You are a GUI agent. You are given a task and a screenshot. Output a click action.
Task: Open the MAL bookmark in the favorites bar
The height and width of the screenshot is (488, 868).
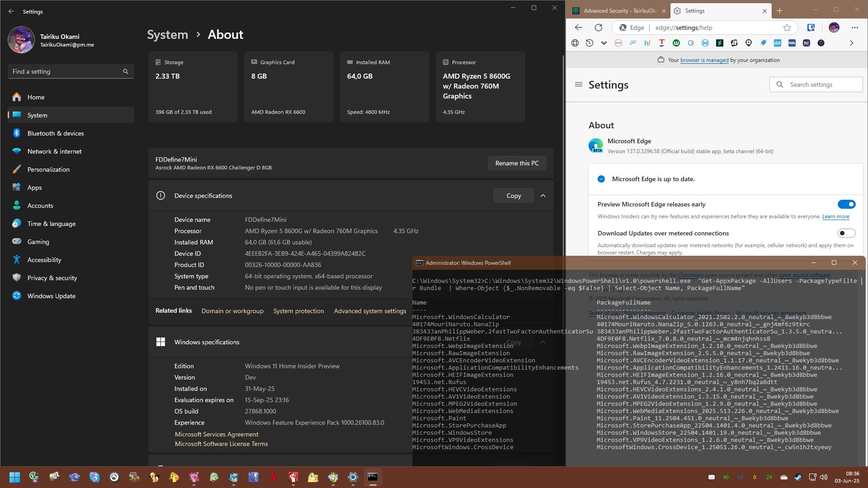(792, 43)
